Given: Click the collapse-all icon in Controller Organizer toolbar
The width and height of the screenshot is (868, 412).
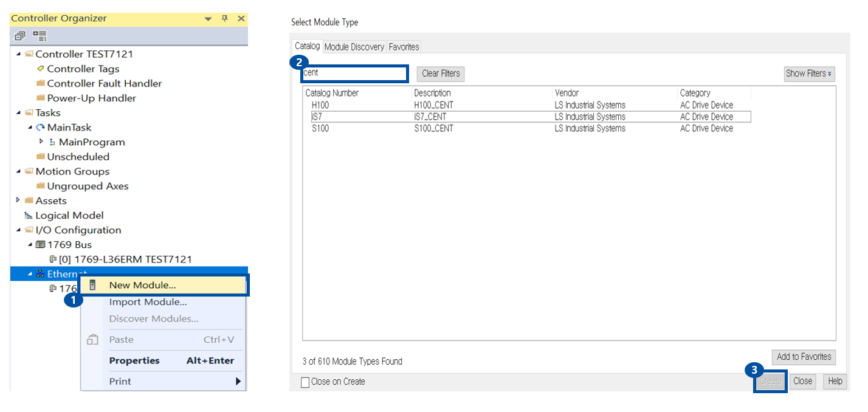Looking at the screenshot, I should 20,36.
